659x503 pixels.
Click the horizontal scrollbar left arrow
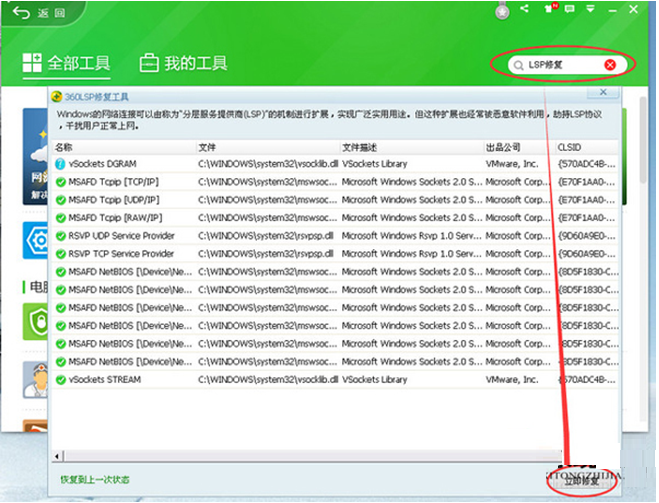[58, 456]
